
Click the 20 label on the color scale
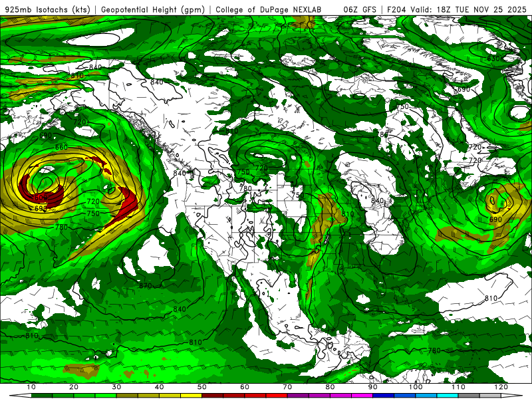tap(74, 387)
